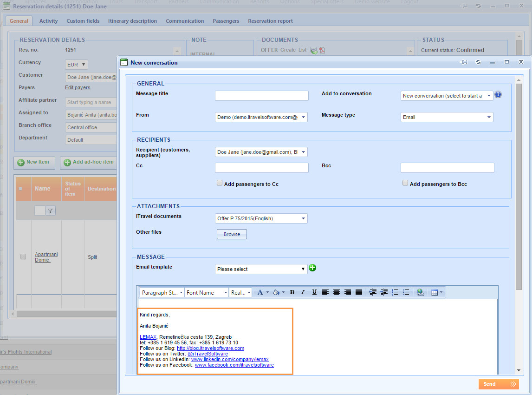Viewport: 532px width, 395px height.
Task: Justify the message text
Action: click(x=359, y=292)
